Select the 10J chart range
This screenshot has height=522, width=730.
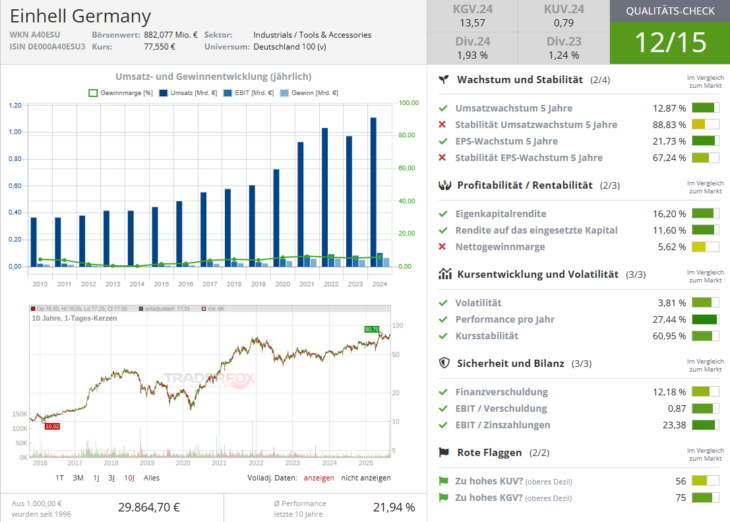[129, 478]
